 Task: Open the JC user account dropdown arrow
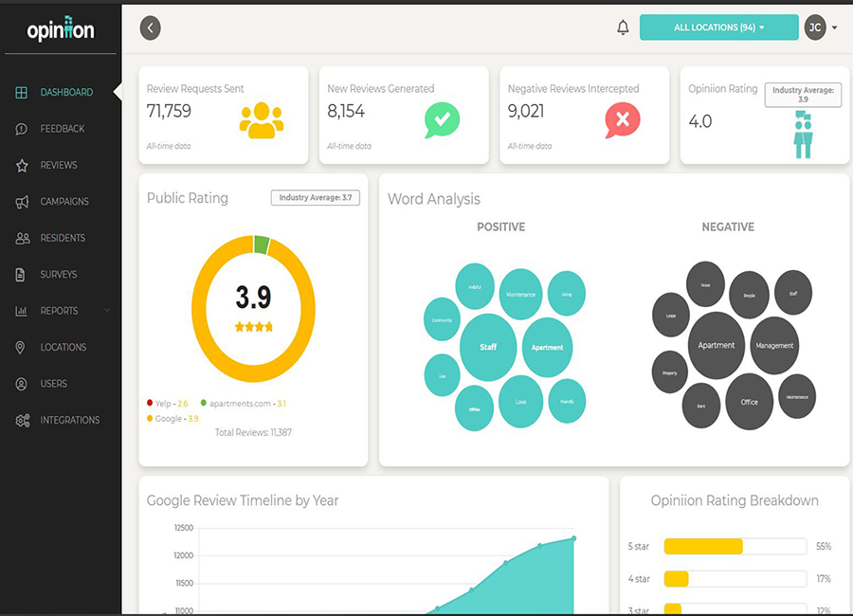[x=835, y=28]
